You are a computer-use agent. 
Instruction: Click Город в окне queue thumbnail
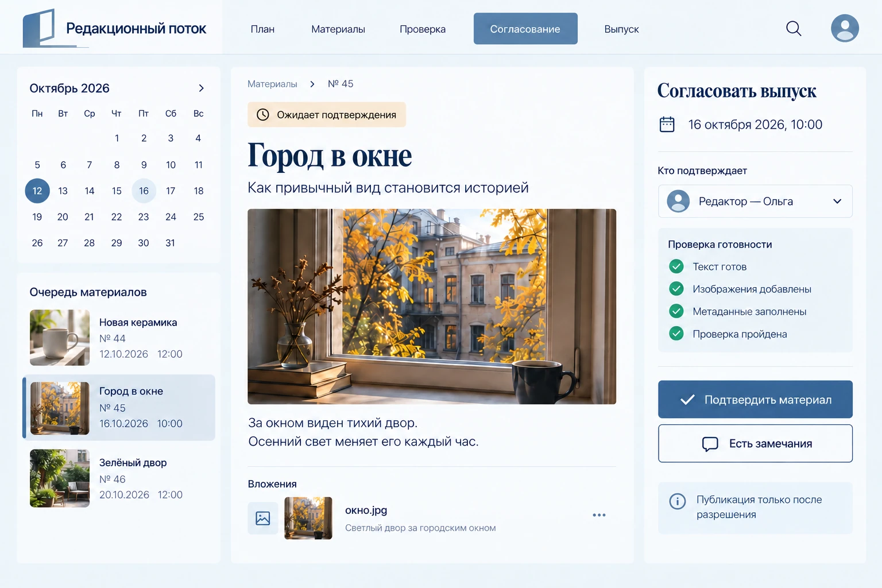click(x=60, y=408)
